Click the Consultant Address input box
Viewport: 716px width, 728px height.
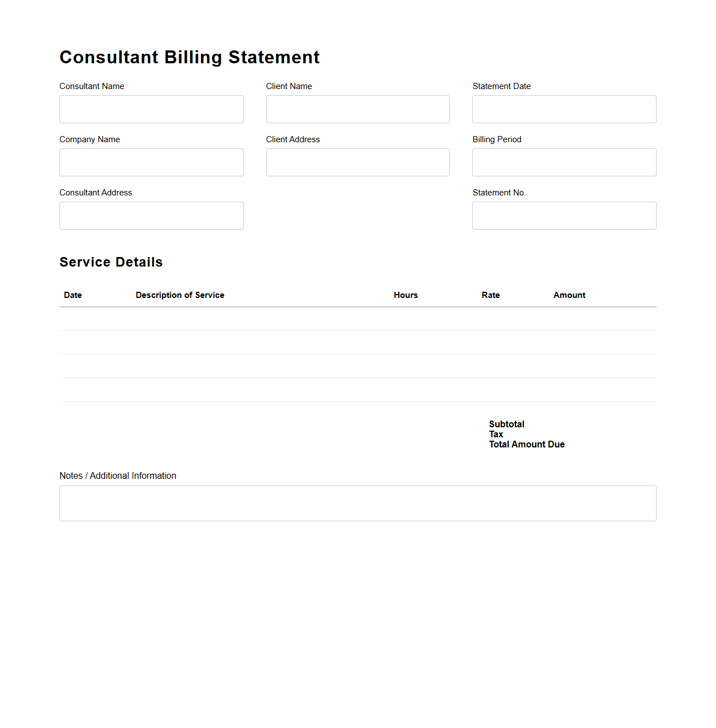tap(151, 215)
